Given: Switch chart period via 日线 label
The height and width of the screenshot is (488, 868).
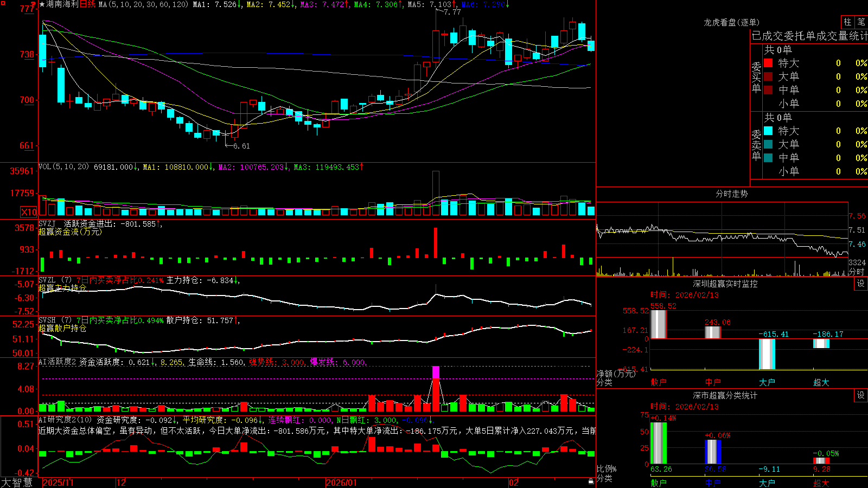Looking at the screenshot, I should 87,4.
